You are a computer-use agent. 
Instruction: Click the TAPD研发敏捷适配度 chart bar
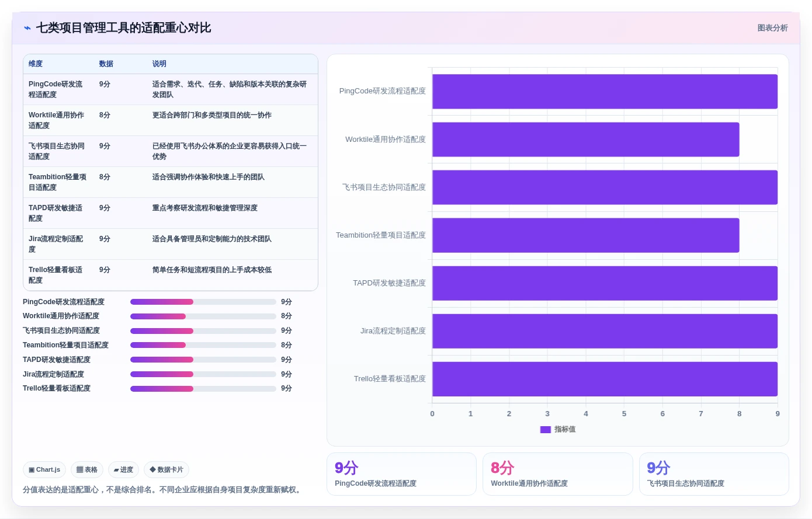coord(605,283)
